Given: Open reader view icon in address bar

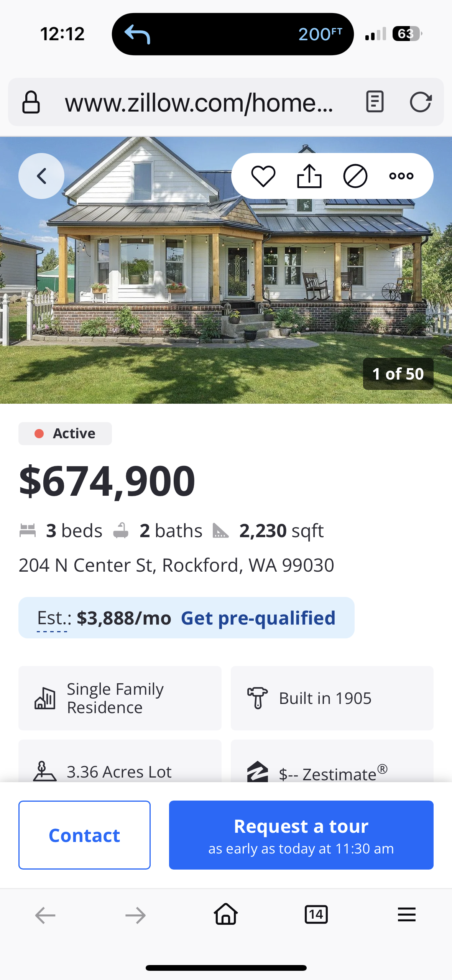Looking at the screenshot, I should 375,102.
